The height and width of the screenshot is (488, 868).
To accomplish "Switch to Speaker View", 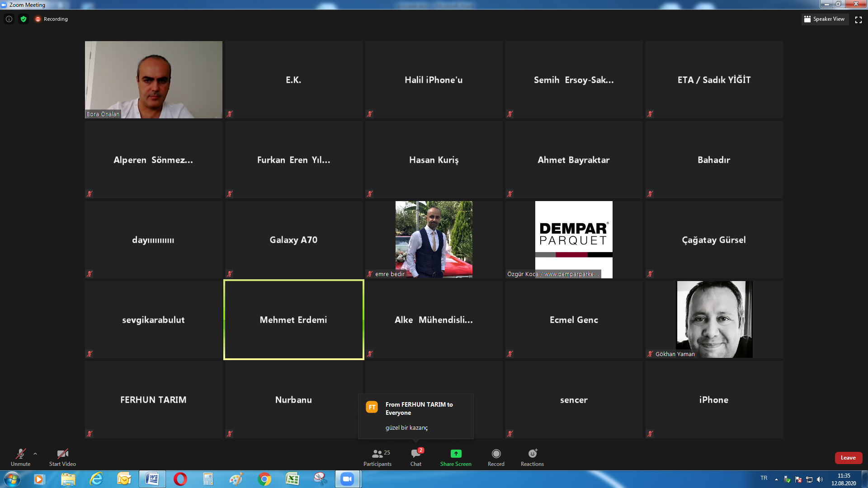I will click(x=824, y=19).
